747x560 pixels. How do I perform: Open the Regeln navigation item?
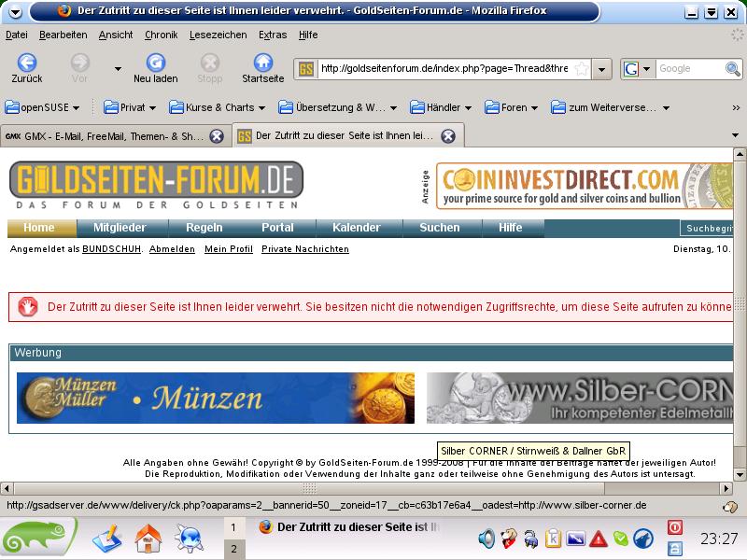(x=204, y=228)
